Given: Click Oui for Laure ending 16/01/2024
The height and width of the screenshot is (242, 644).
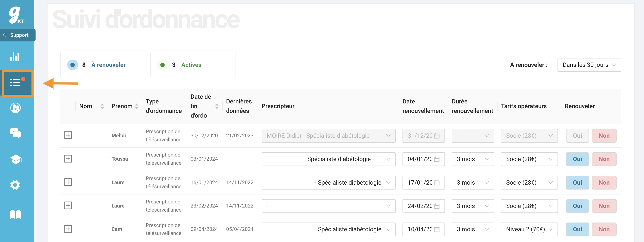Looking at the screenshot, I should pos(577,183).
